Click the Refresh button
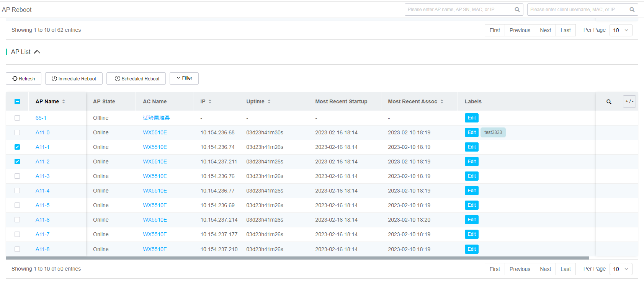The height and width of the screenshot is (284, 644). pos(23,78)
